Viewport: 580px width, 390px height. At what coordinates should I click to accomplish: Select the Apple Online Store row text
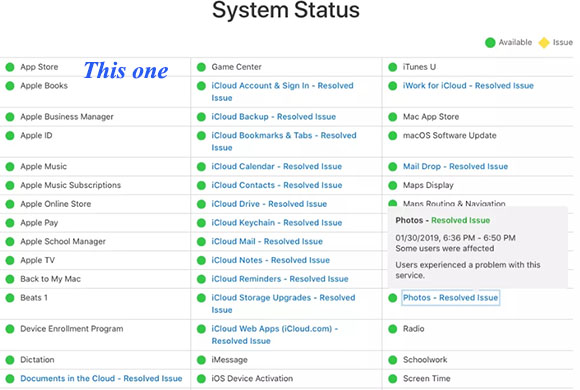click(55, 204)
